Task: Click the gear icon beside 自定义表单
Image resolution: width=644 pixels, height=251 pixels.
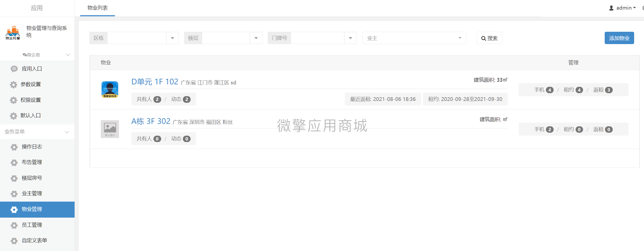Action: [14, 241]
